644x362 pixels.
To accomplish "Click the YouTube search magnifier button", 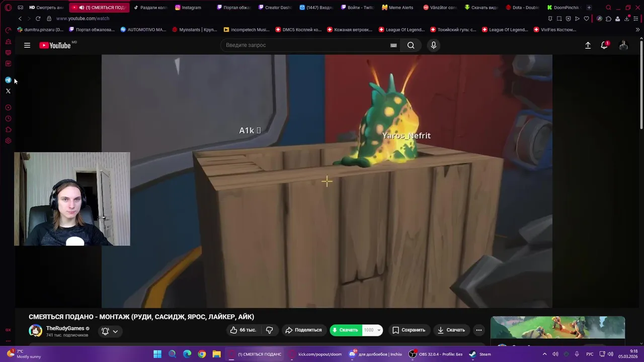I will click(411, 45).
